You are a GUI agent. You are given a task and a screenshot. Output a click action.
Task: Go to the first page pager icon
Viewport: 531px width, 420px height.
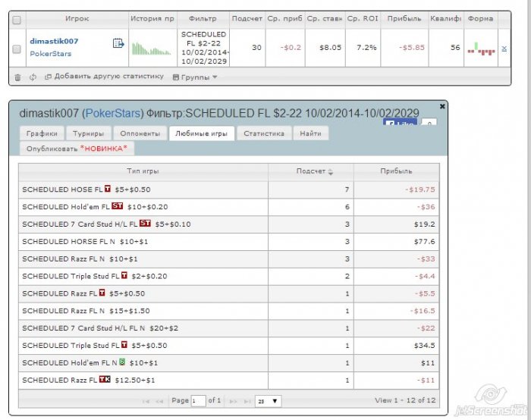point(146,401)
